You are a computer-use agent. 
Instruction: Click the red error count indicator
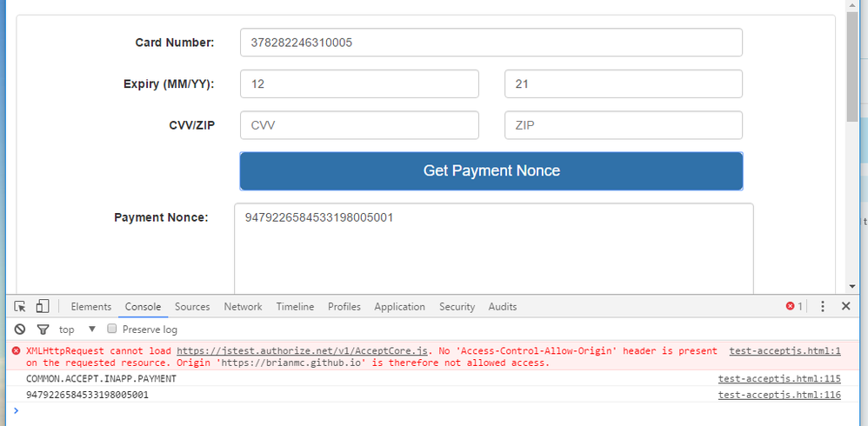click(x=794, y=307)
